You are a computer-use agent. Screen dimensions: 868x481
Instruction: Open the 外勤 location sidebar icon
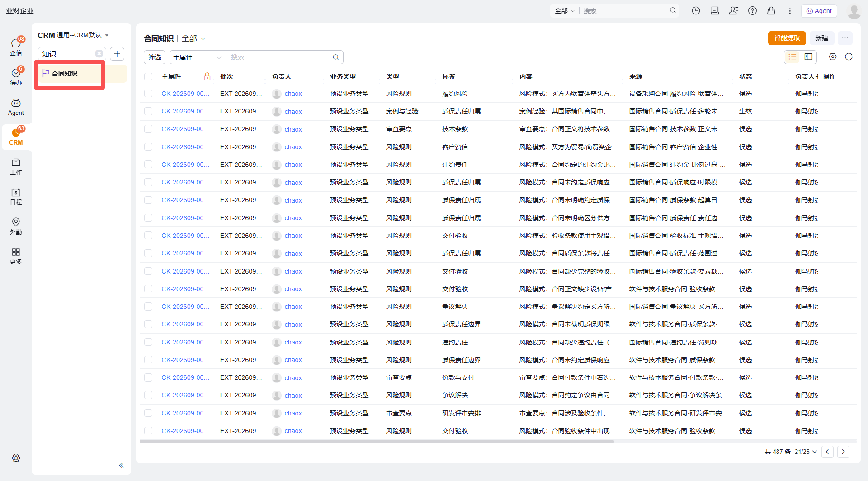click(x=16, y=226)
